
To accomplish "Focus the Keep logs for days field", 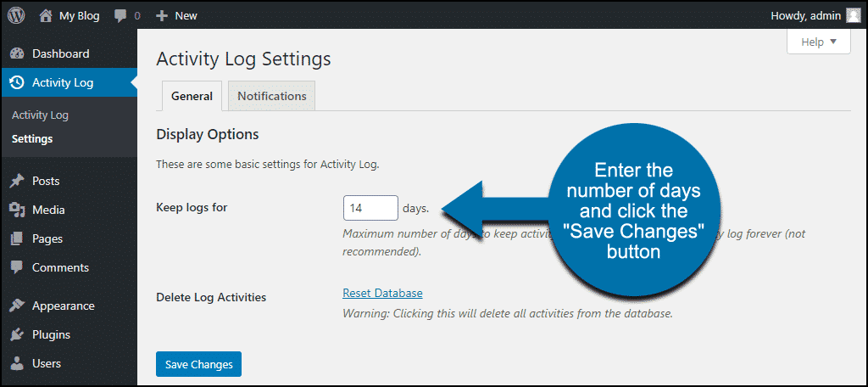I will [370, 209].
